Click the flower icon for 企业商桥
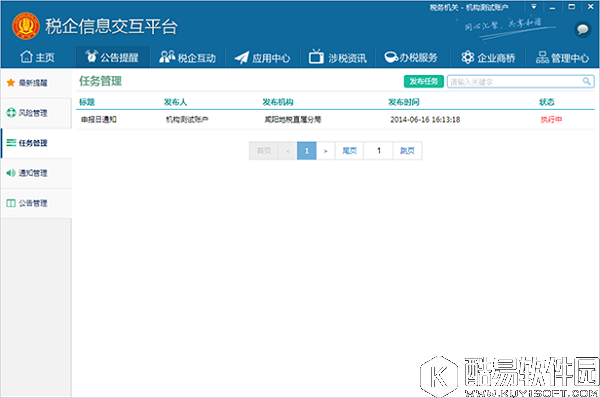 coord(467,57)
